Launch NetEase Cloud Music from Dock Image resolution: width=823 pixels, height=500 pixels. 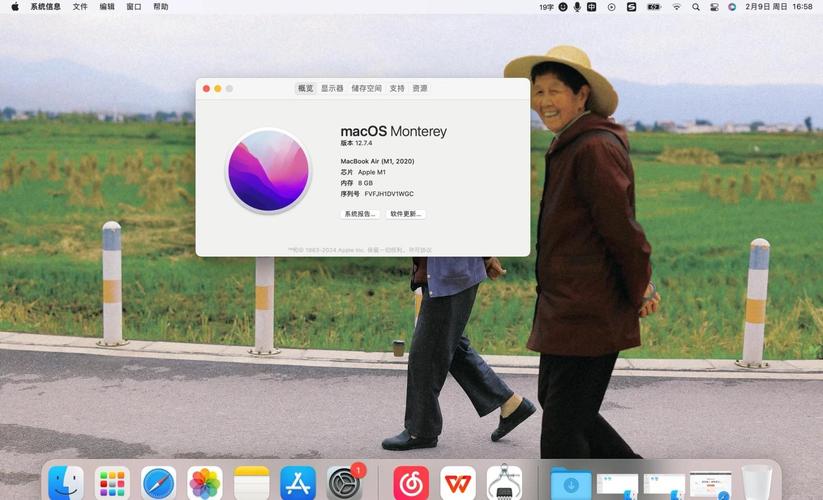pos(411,483)
